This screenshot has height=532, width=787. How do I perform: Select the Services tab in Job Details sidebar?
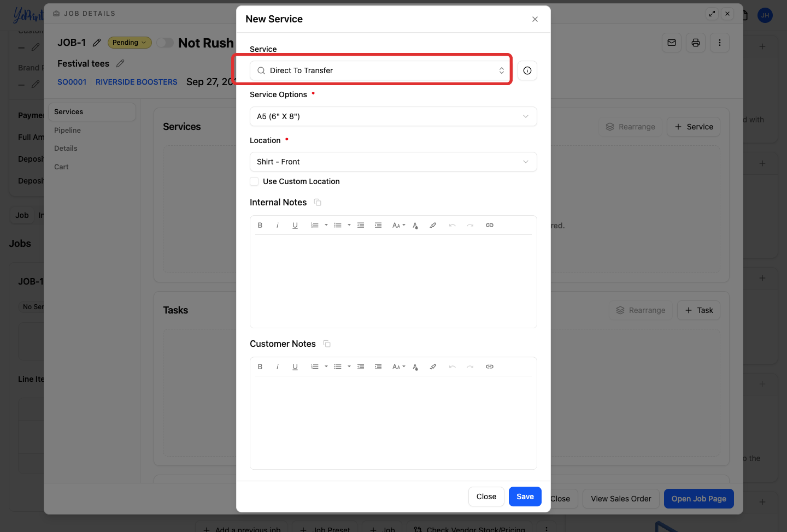[x=92, y=112]
